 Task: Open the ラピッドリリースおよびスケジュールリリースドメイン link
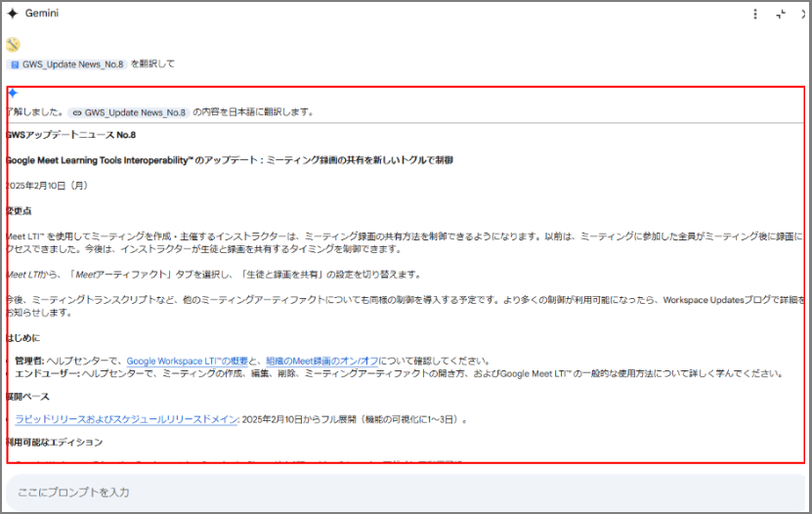pyautogui.click(x=126, y=419)
